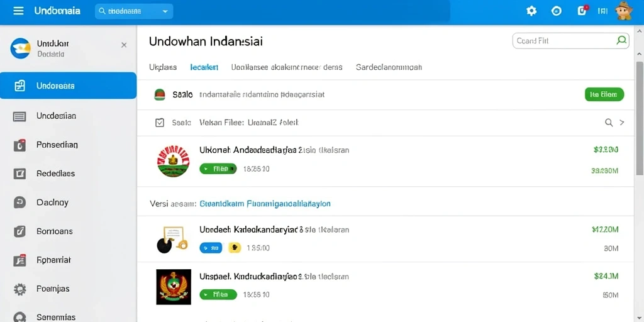Open the Ponsedhan sidebar label
Image resolution: width=644 pixels, height=322 pixels.
point(57,145)
